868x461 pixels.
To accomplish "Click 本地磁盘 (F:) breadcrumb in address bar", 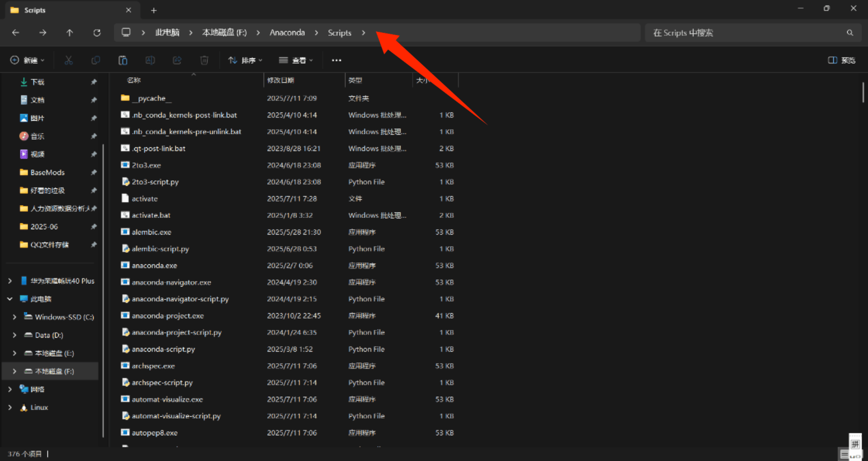I will point(224,33).
